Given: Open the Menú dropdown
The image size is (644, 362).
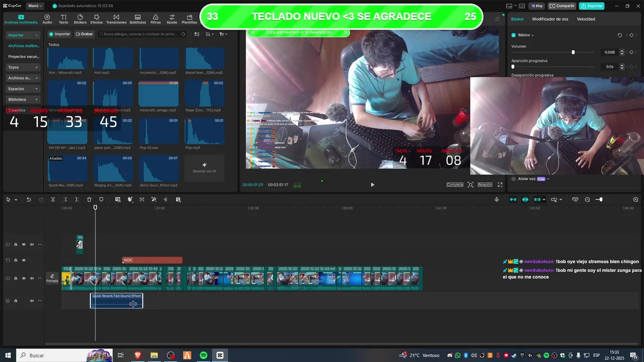Looking at the screenshot, I should pos(34,6).
